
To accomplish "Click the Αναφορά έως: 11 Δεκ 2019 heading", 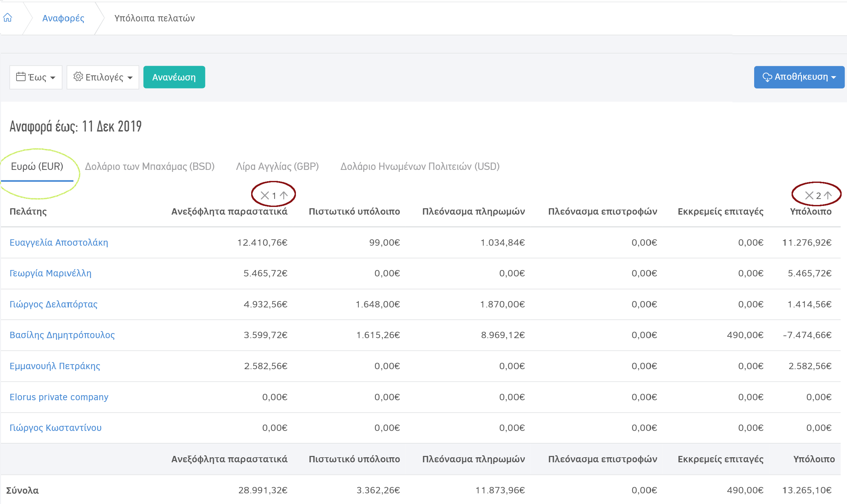I will [x=75, y=127].
